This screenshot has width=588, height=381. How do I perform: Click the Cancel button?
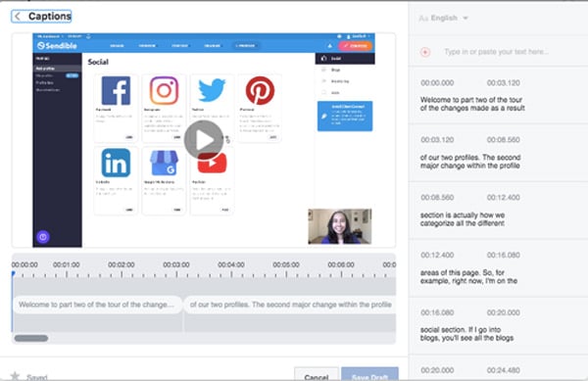coord(317,375)
